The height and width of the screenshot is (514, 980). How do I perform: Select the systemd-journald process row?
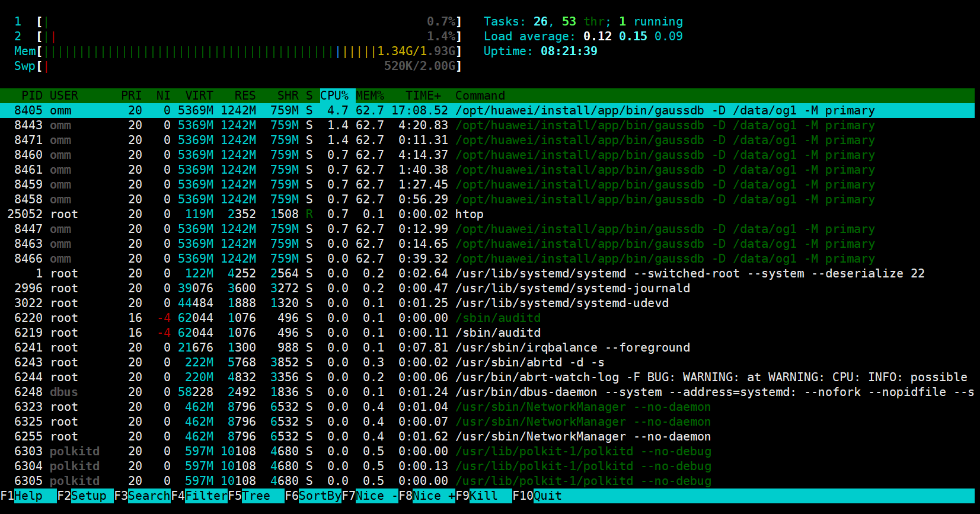[x=487, y=288]
